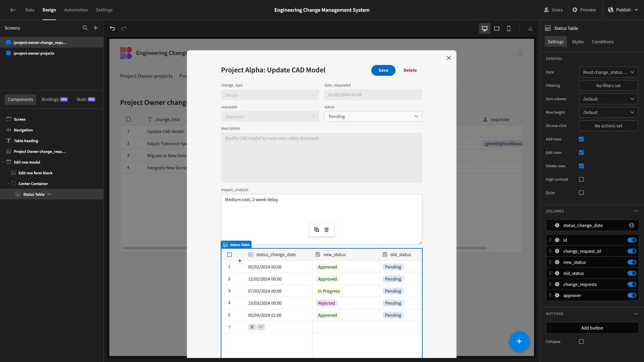Click the date_requested field
The image size is (644, 362).
pos(373,95)
